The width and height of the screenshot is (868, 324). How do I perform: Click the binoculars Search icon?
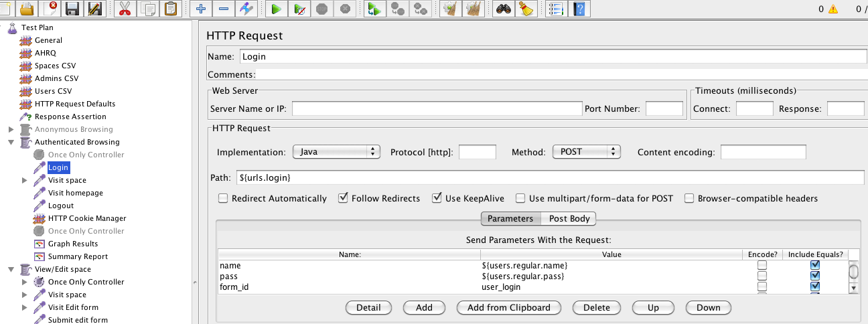click(x=502, y=9)
